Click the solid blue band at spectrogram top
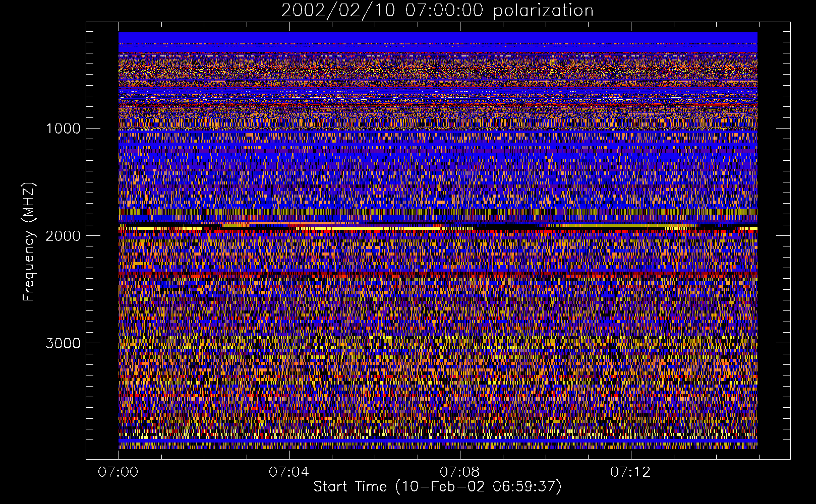Image resolution: width=816 pixels, height=504 pixels. (438, 38)
